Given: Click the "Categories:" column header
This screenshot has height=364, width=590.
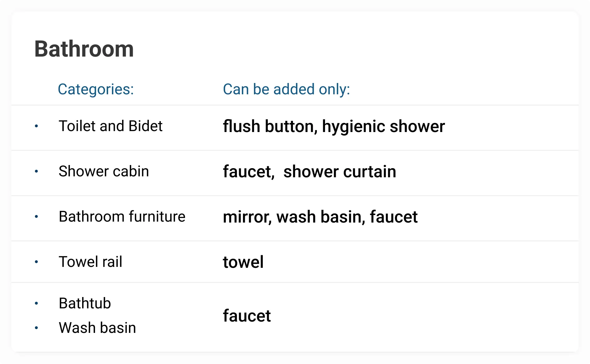Looking at the screenshot, I should coord(96,89).
